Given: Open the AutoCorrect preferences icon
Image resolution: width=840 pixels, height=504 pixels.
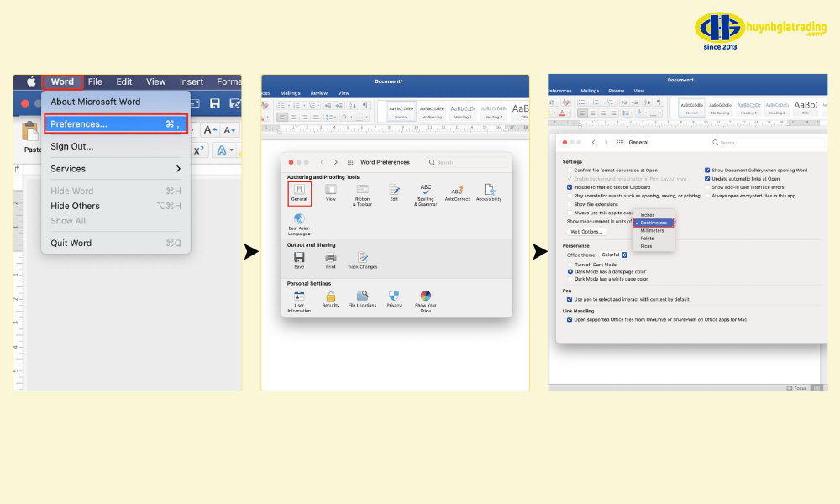Looking at the screenshot, I should pos(456,192).
